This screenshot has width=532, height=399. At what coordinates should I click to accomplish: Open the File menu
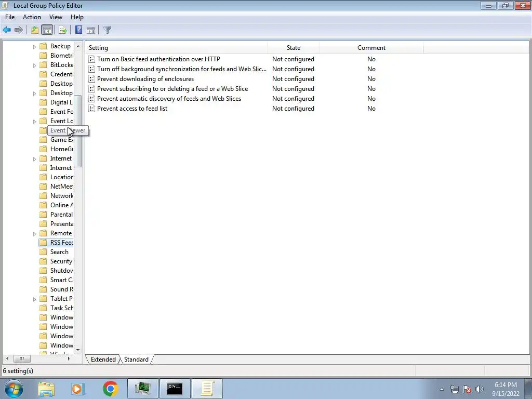[x=10, y=17]
